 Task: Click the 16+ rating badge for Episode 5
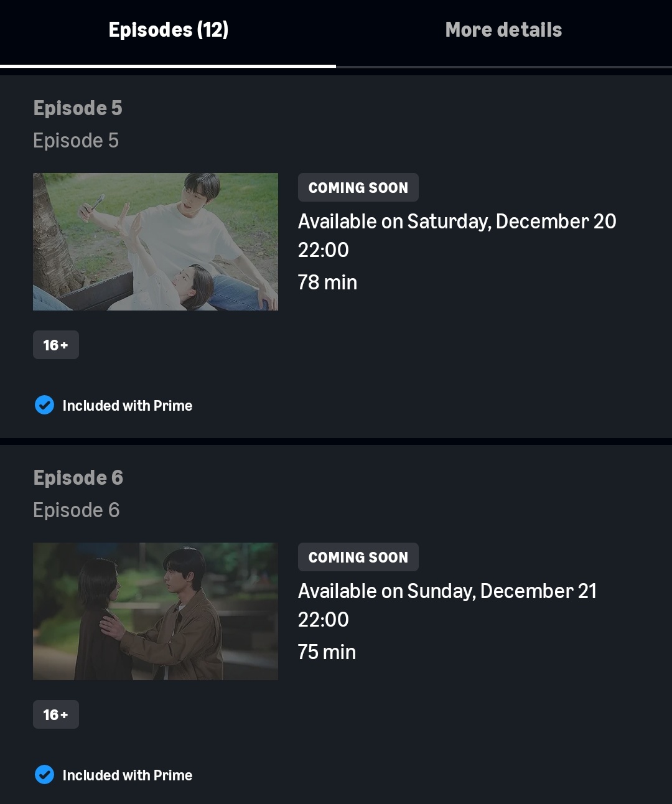(x=56, y=345)
